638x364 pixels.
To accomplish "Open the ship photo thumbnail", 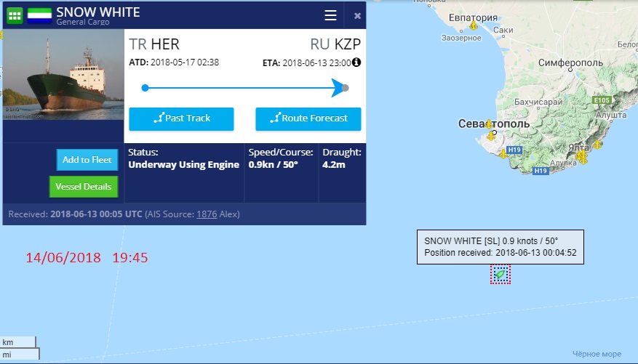I will coord(63,78).
